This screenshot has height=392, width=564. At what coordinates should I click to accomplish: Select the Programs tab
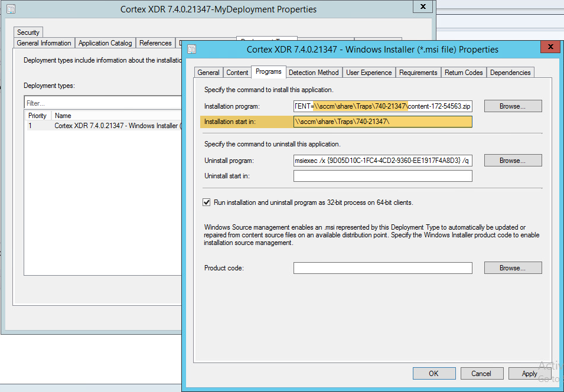tap(268, 71)
